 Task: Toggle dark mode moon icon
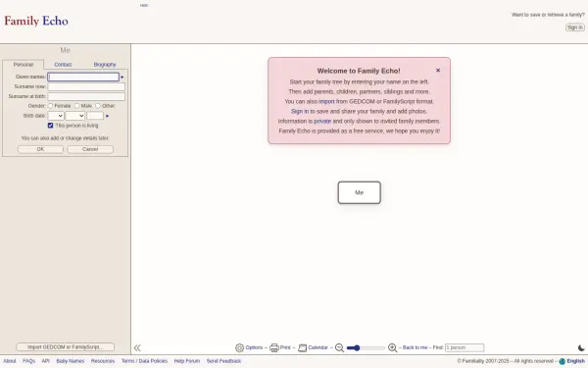[x=581, y=347]
